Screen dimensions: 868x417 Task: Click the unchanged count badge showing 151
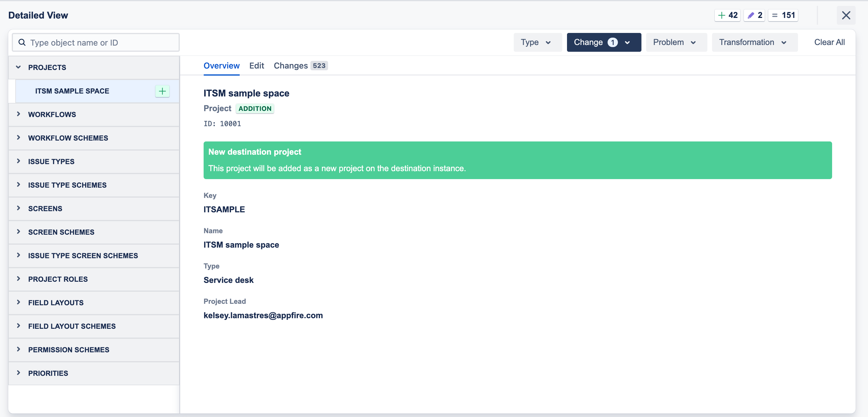point(783,15)
